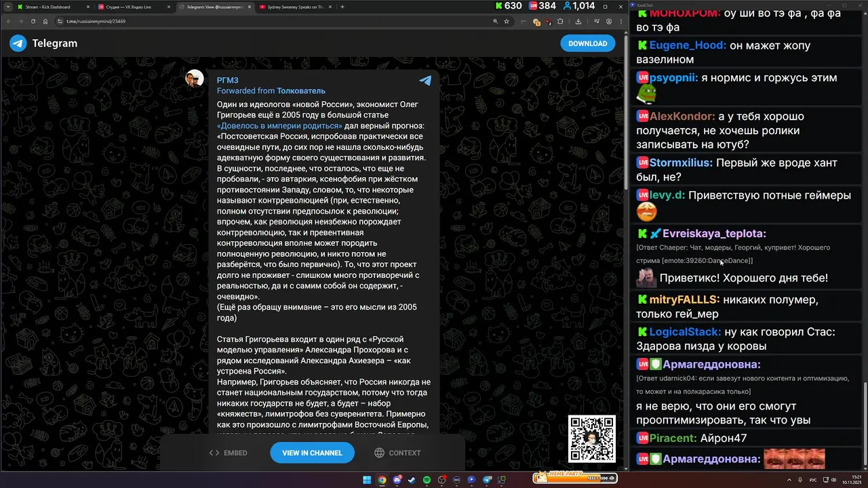Open the РГМЗ channel name link
Screen dimensions: 868x488
(x=228, y=80)
